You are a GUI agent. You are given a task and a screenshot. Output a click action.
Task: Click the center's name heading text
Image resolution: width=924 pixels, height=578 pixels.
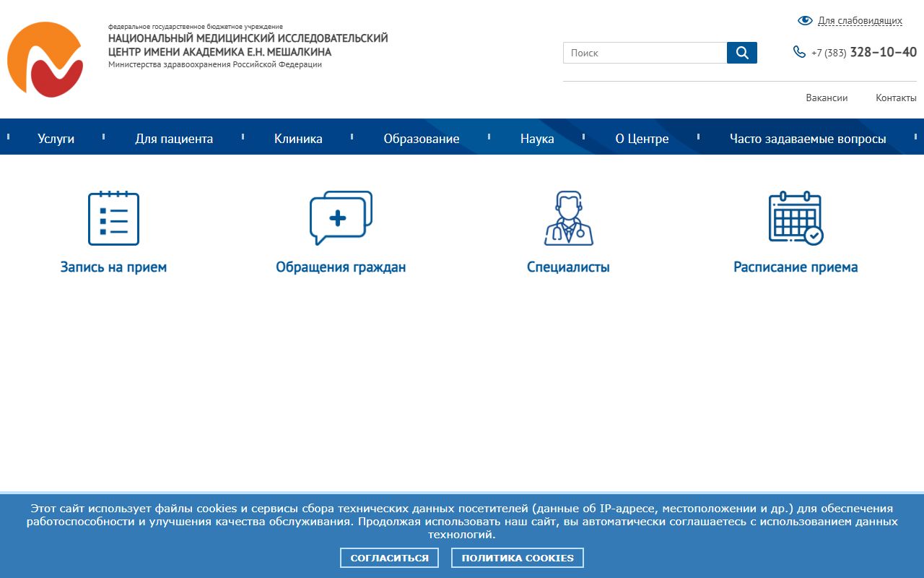[248, 45]
